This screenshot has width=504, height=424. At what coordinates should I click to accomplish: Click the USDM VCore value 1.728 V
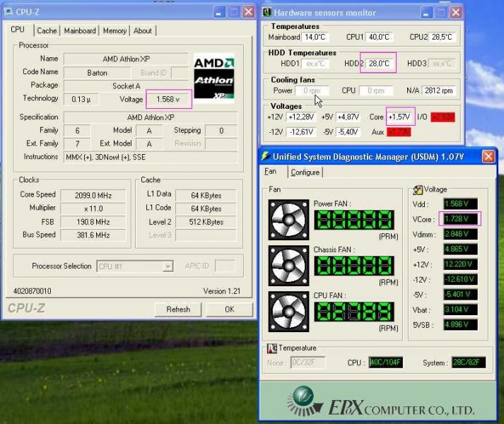click(x=460, y=219)
